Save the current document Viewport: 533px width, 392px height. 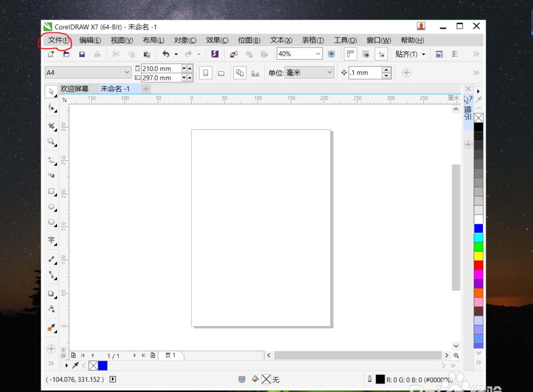pyautogui.click(x=82, y=54)
